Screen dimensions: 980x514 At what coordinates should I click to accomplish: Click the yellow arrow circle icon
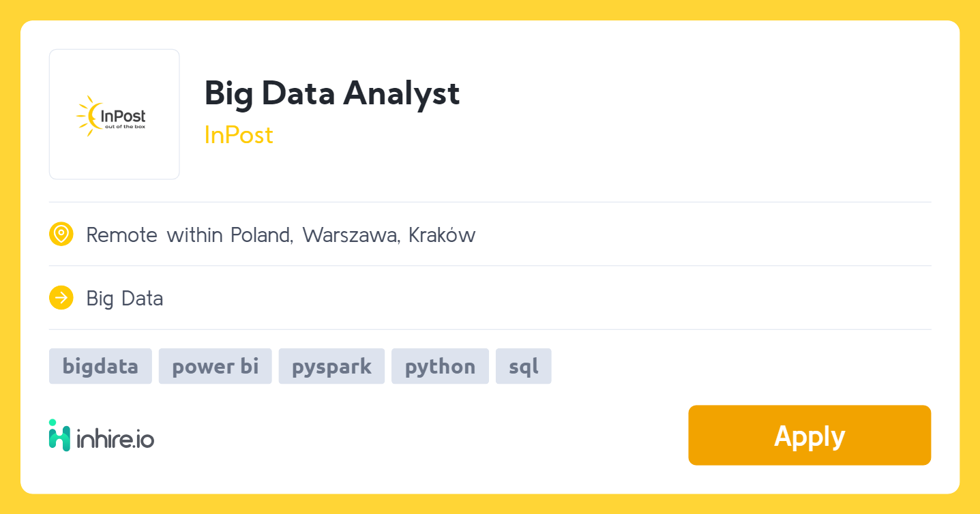(61, 298)
